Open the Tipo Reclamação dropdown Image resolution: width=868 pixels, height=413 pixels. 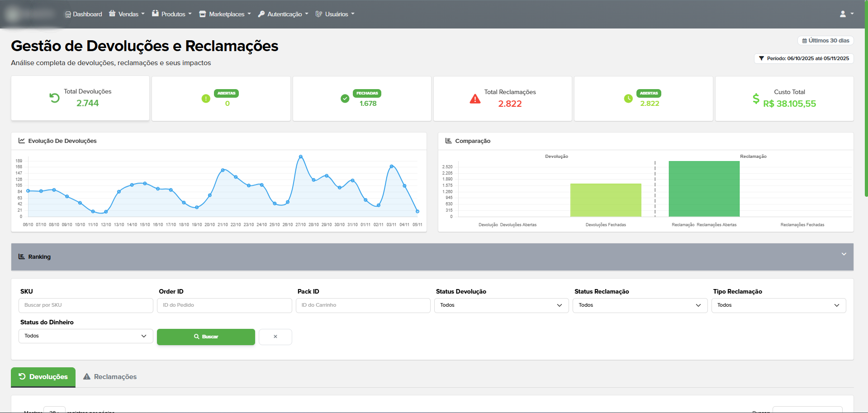pyautogui.click(x=778, y=305)
